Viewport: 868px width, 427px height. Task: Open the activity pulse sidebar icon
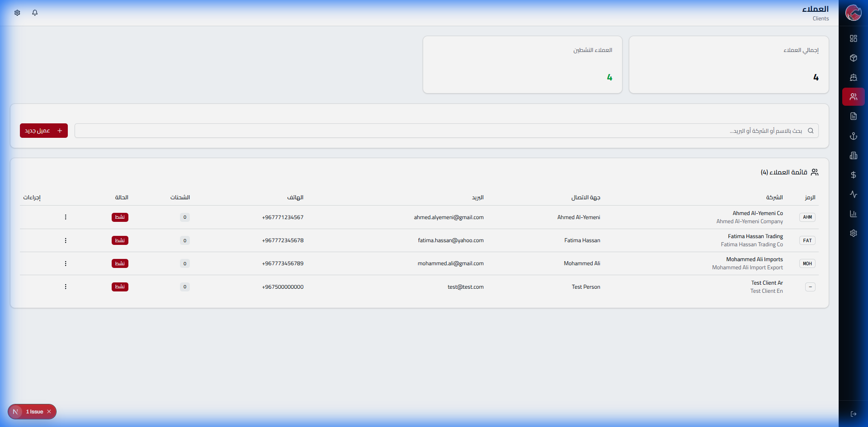(x=853, y=194)
